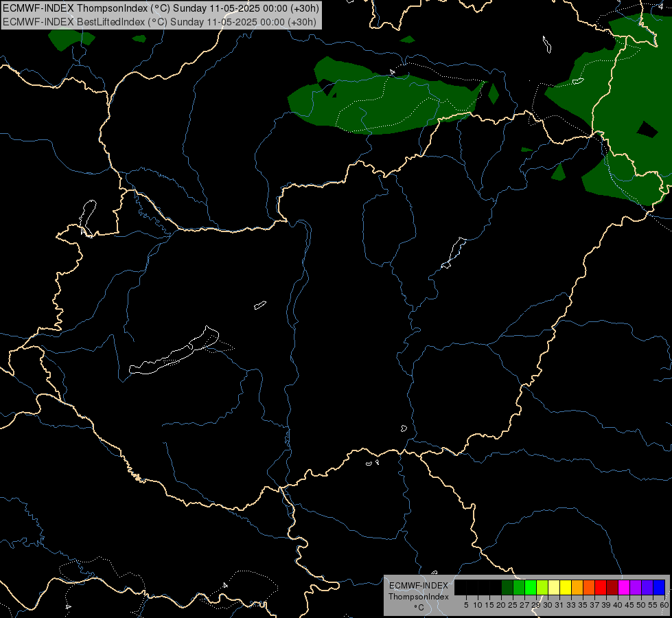Viewport: 672px width, 618px height.
Task: Click the legend tick value "33"
Action: click(x=571, y=605)
